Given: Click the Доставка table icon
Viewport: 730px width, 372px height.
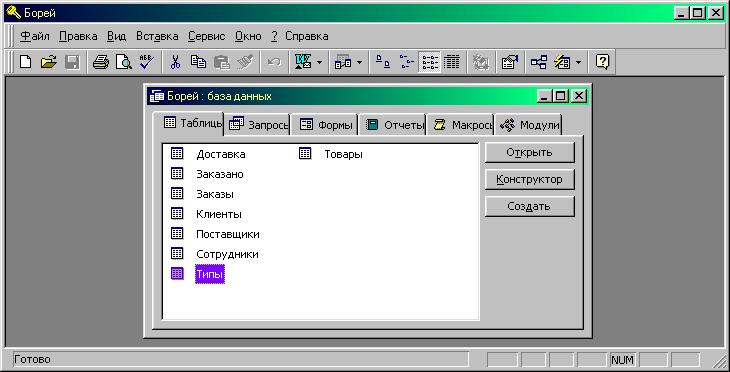Looking at the screenshot, I should click(x=177, y=153).
